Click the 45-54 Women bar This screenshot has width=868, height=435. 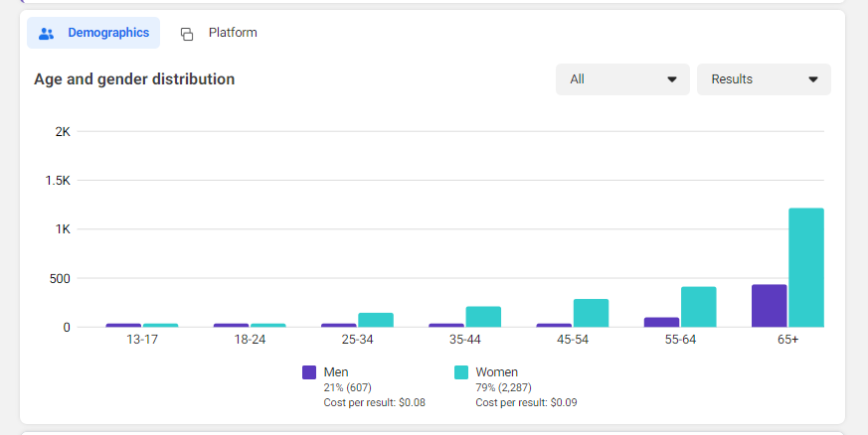[x=591, y=313]
